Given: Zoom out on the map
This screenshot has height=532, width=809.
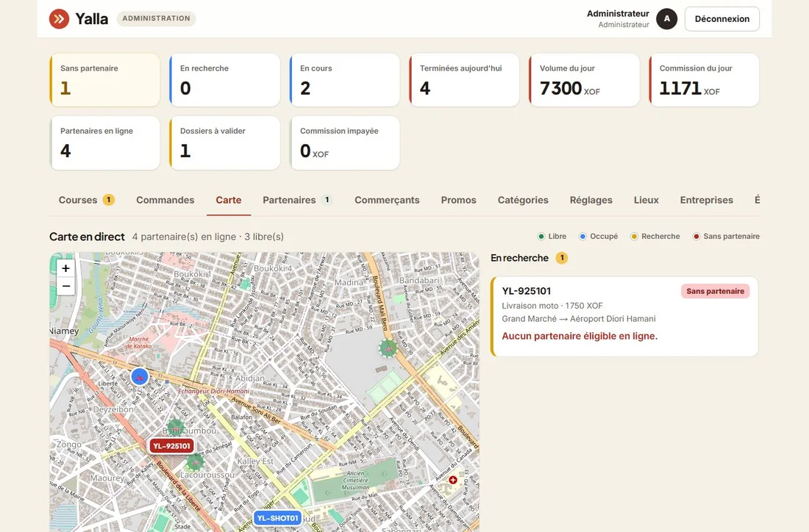Looking at the screenshot, I should point(65,286).
